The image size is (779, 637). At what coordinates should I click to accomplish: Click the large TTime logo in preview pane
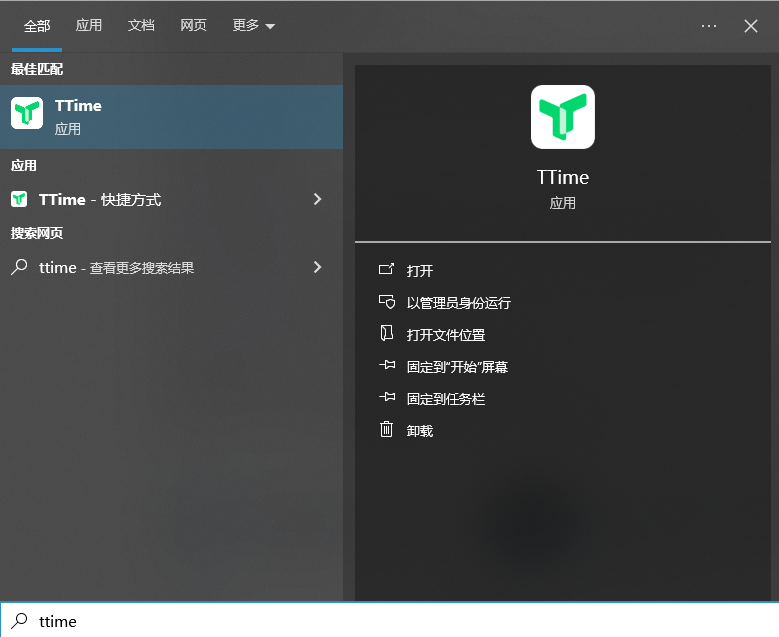562,117
